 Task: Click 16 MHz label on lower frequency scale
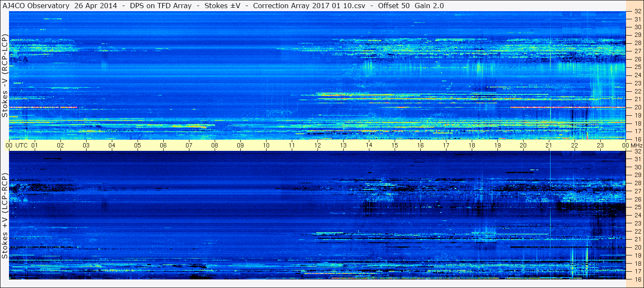(637, 279)
